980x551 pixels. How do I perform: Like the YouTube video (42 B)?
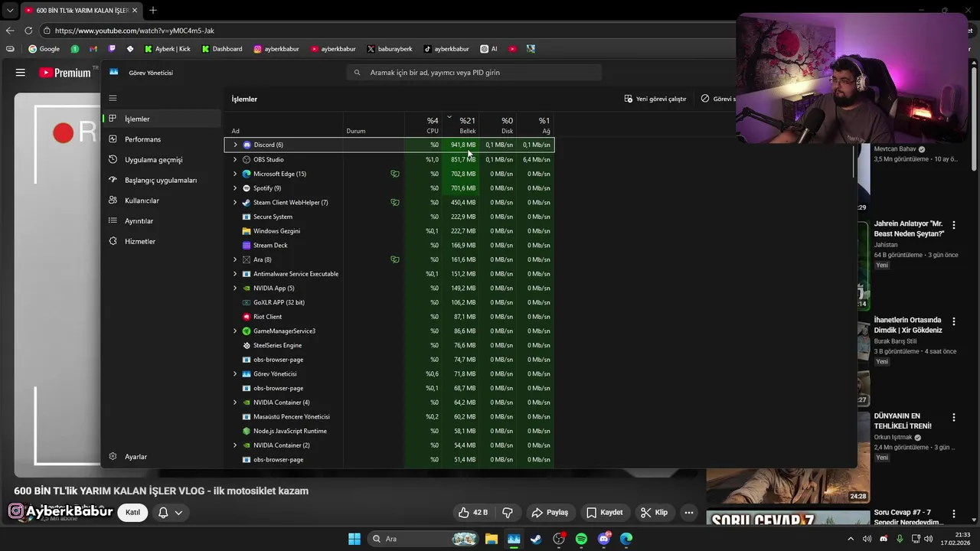[x=473, y=513]
